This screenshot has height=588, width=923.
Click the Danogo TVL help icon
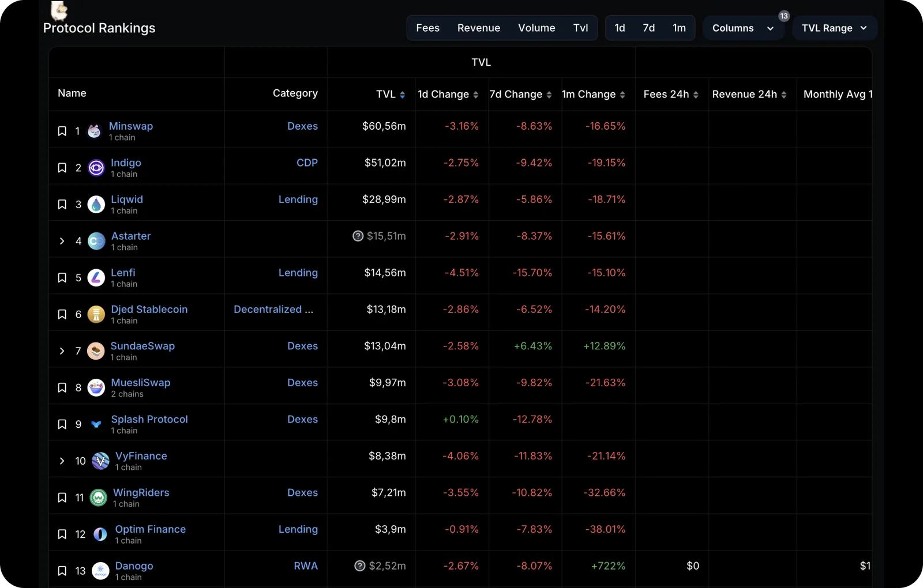(360, 566)
